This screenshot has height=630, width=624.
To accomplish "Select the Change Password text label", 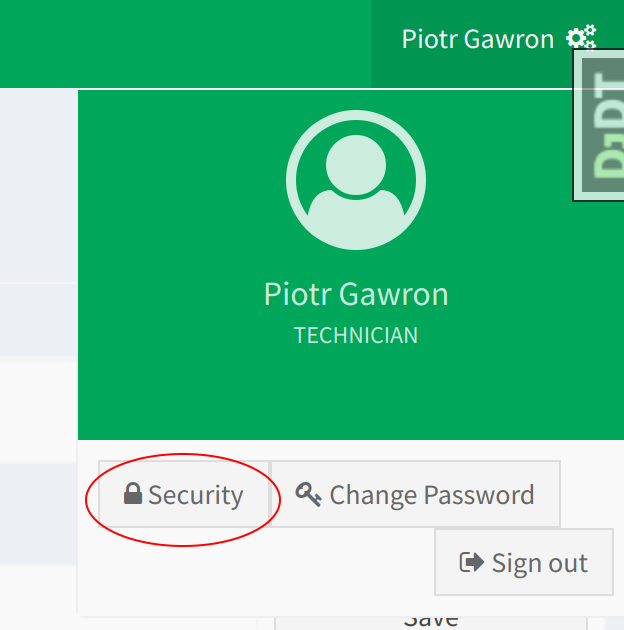I will pyautogui.click(x=431, y=495).
